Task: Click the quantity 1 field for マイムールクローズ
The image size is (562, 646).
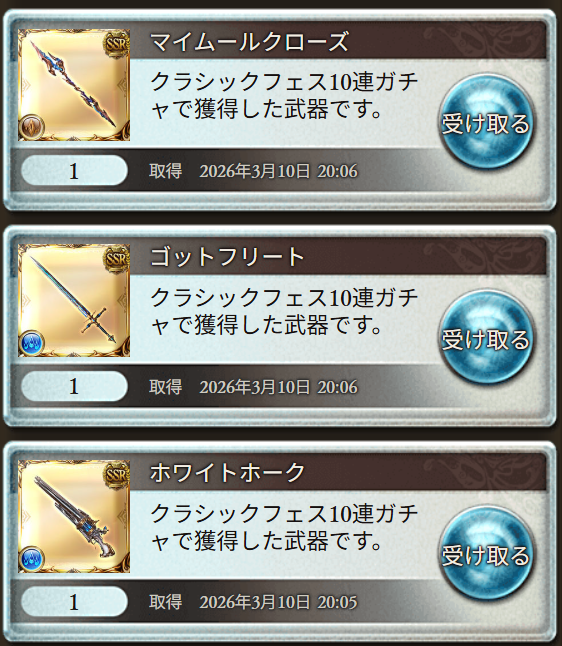Action: (x=74, y=171)
